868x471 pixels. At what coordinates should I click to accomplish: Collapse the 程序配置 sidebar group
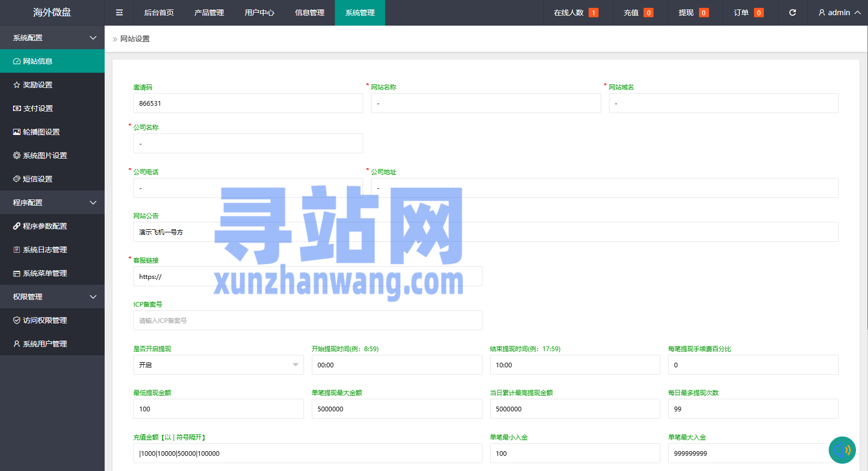[x=52, y=203]
